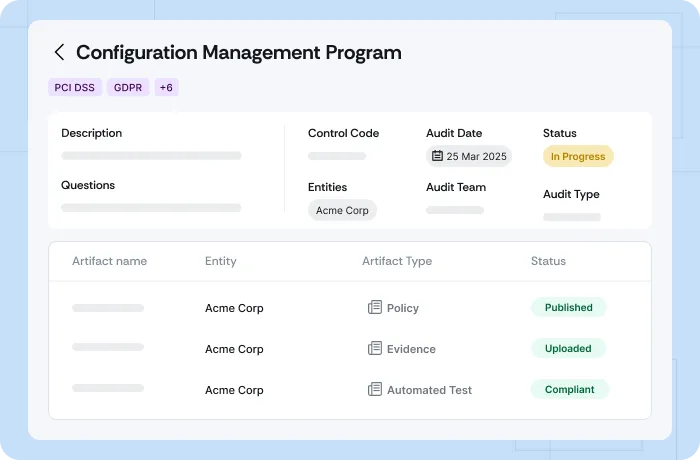The image size is (700, 460).
Task: Click the Policy artifact document icon
Action: click(375, 308)
